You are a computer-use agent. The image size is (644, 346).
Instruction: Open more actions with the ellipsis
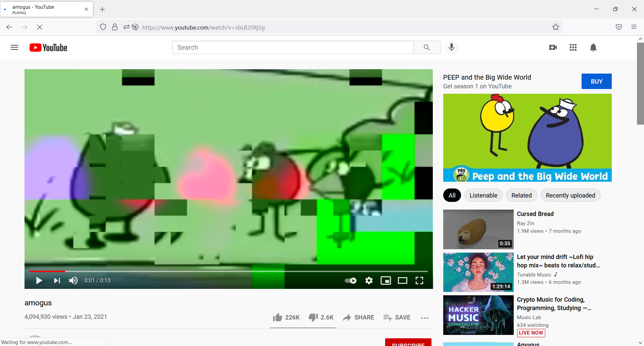coord(424,318)
